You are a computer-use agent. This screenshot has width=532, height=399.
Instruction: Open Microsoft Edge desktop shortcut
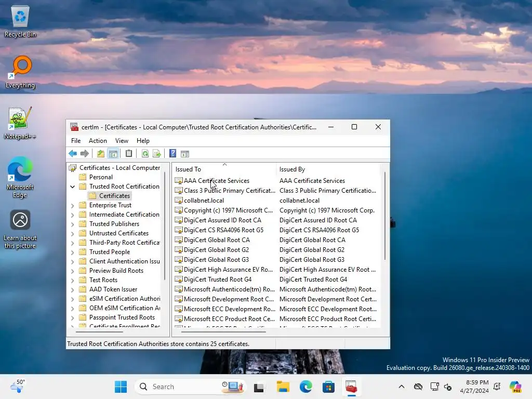(20, 178)
